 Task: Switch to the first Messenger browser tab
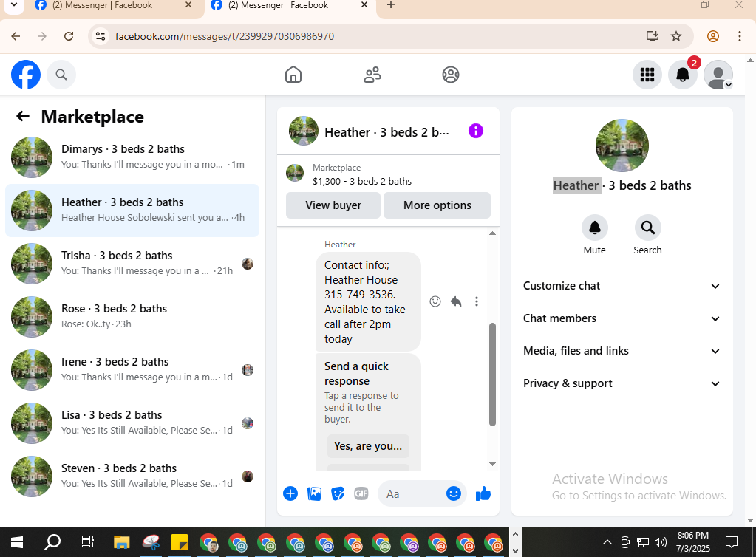point(113,6)
